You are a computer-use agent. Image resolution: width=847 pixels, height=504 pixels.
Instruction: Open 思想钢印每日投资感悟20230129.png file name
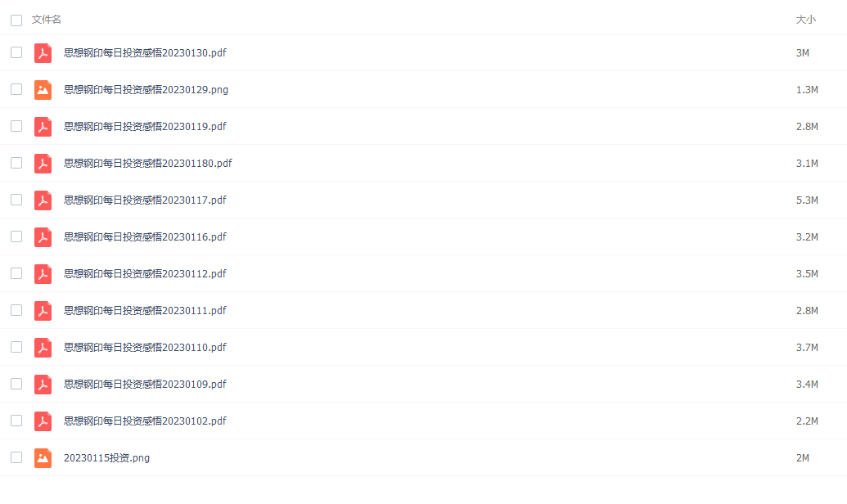coord(146,90)
